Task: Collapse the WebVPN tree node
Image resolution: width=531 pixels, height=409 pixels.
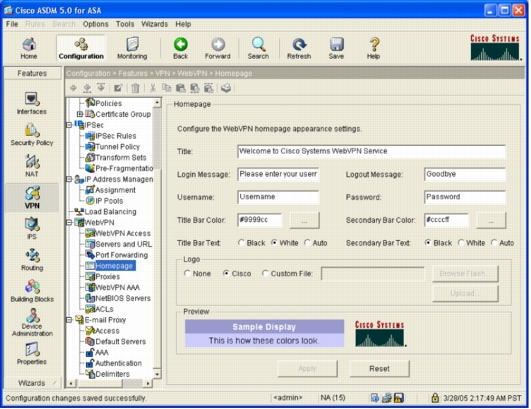Action: [69, 222]
